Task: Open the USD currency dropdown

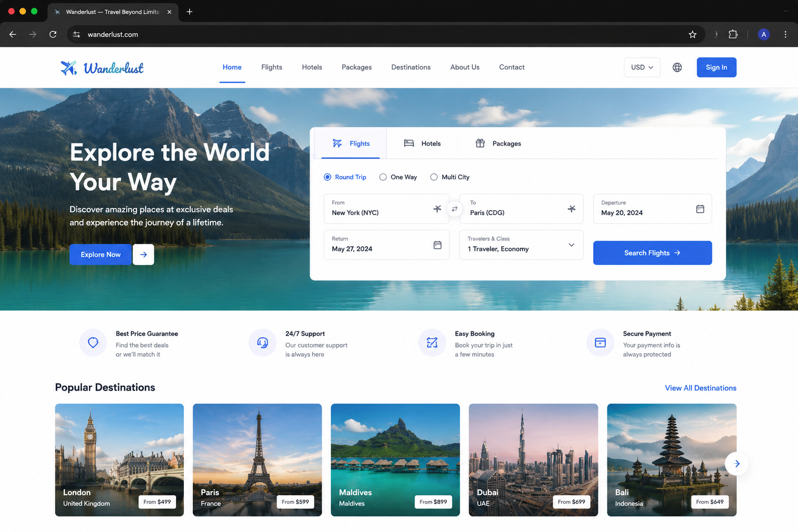Action: coord(642,68)
